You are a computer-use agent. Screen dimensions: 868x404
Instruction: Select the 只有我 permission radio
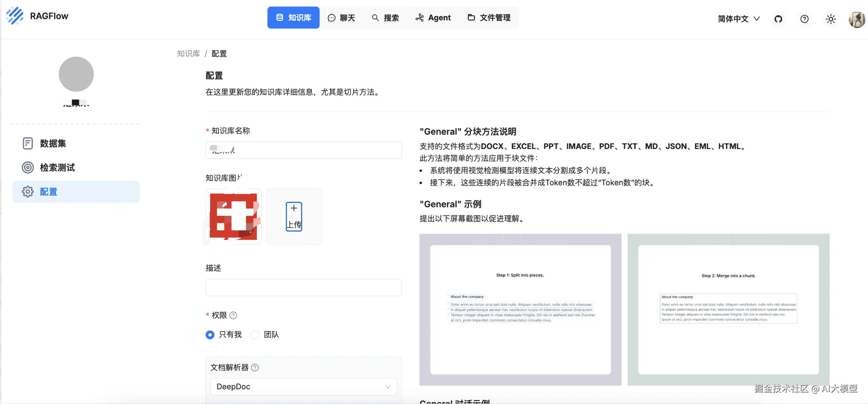[x=210, y=335]
